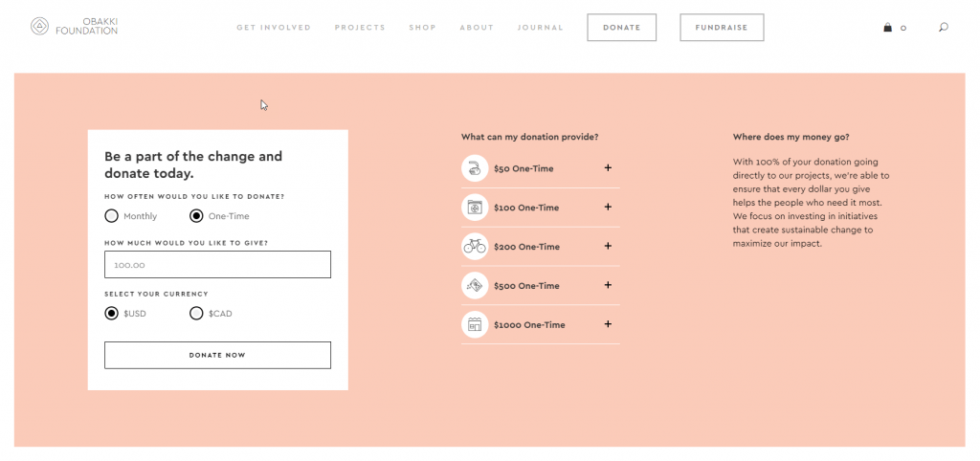Screen dimensions: 980x461
Task: Expand the $500 One-Time plus sign
Action: [x=608, y=285]
